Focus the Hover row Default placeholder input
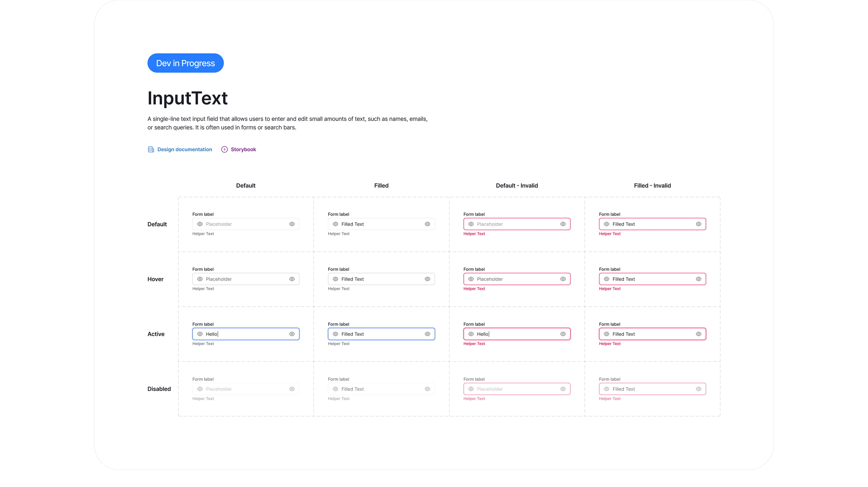Screen dimensions: 868x487 [x=246, y=279]
